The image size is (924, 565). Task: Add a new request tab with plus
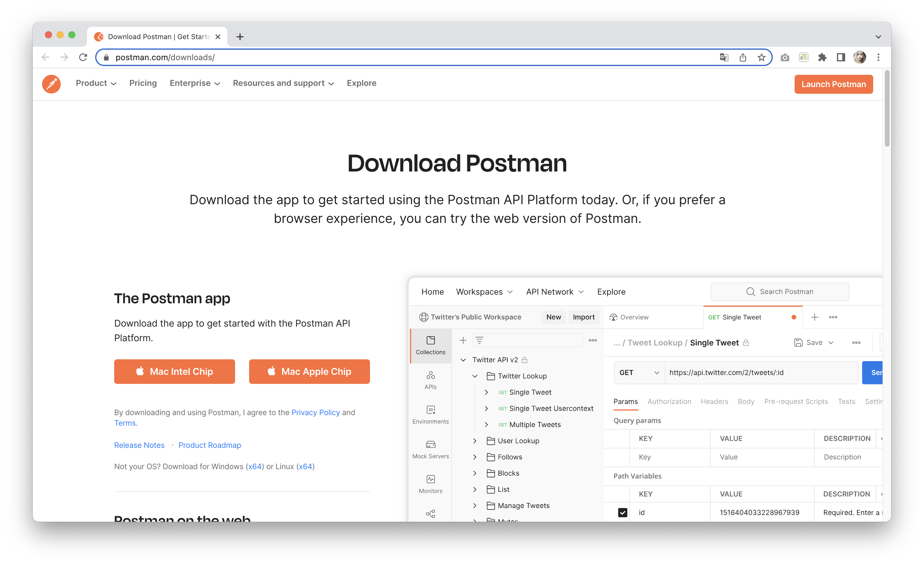coord(814,317)
